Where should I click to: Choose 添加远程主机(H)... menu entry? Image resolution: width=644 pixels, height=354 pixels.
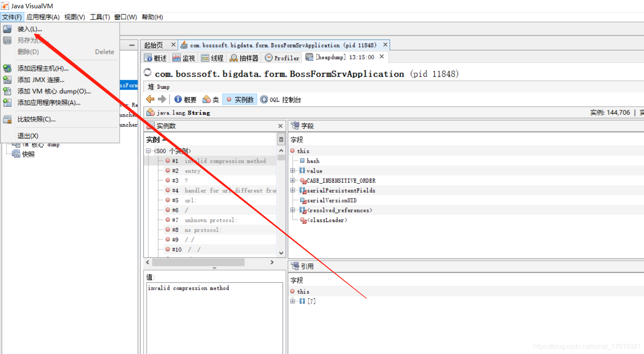click(43, 68)
